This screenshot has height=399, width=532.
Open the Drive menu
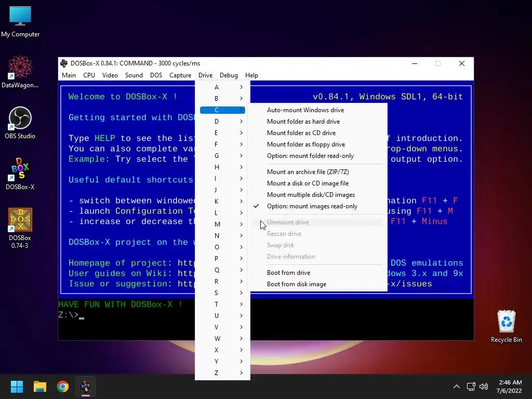click(206, 75)
